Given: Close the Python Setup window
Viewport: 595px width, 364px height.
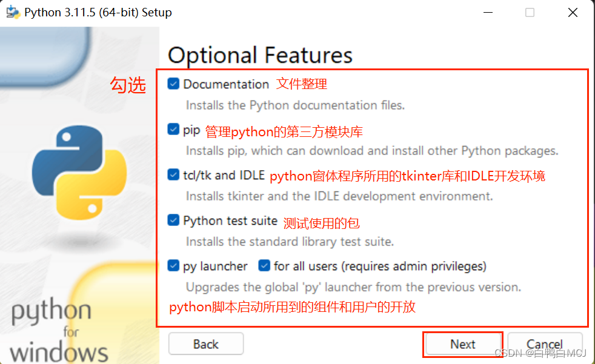Looking at the screenshot, I should coord(573,13).
